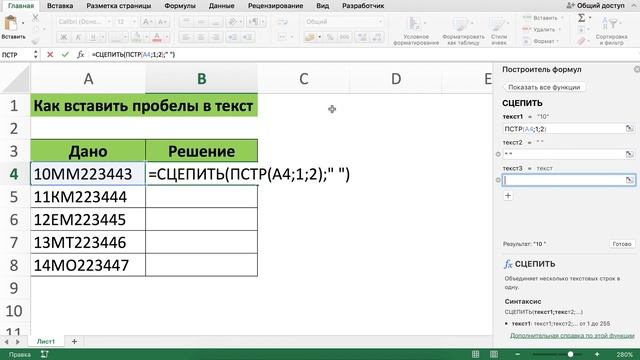This screenshot has height=360, width=640.
Task: Click range selector icon for текст1
Action: pyautogui.click(x=629, y=129)
